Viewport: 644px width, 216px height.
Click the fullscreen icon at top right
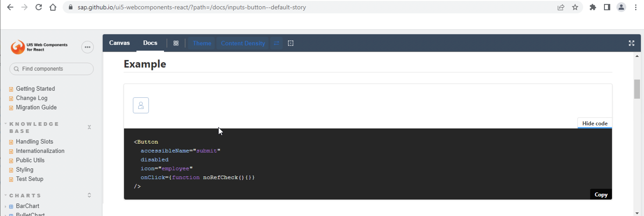click(x=632, y=43)
